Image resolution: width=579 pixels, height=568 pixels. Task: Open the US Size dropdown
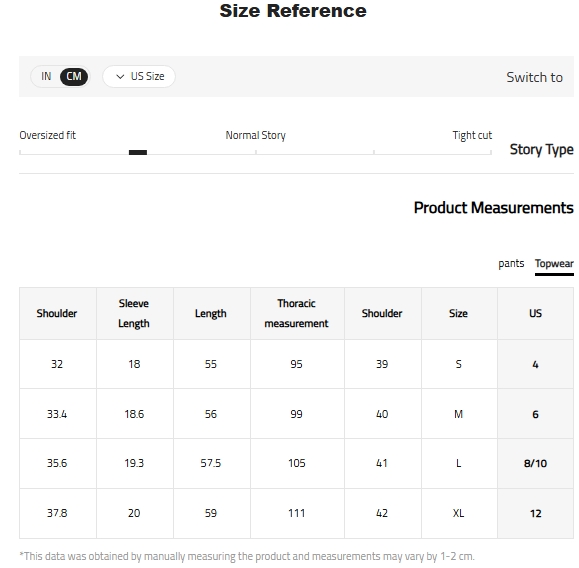click(x=139, y=76)
